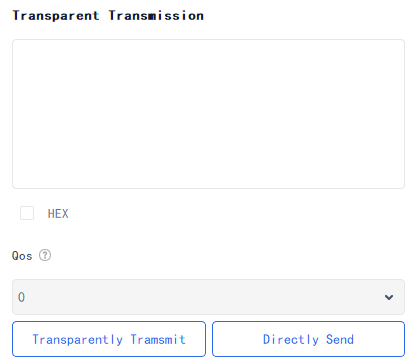
Task: Show the Qos tooltip via circled question mark
Action: 45,256
